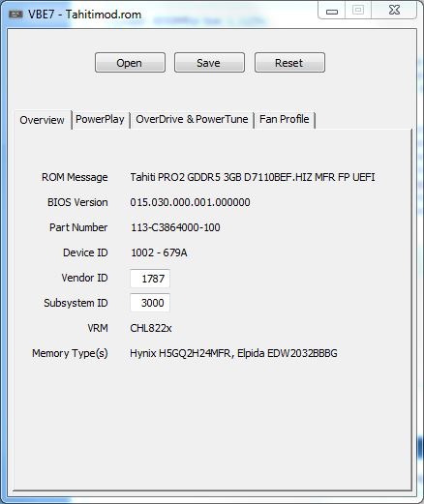Click the Part Number label
This screenshot has height=504, width=424.
78,227
